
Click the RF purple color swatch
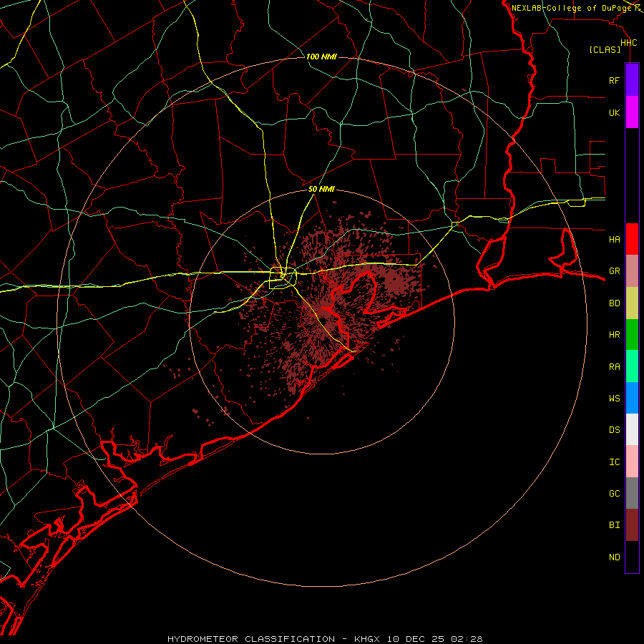[x=632, y=80]
